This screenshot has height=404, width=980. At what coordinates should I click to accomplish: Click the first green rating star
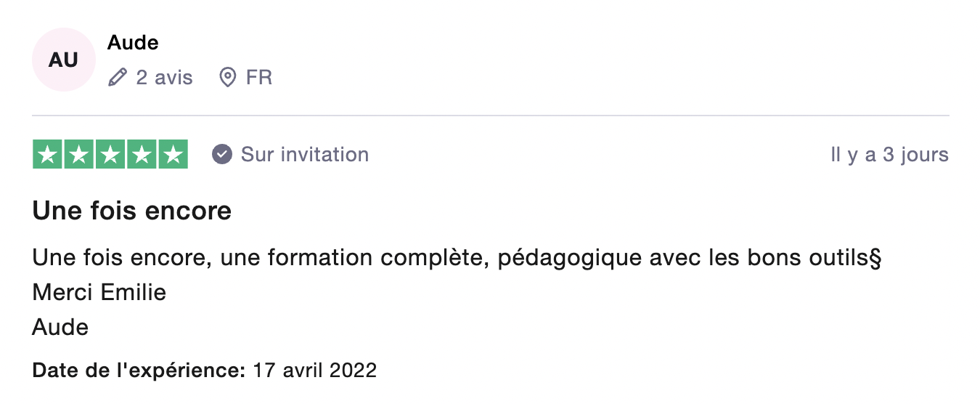click(48, 155)
